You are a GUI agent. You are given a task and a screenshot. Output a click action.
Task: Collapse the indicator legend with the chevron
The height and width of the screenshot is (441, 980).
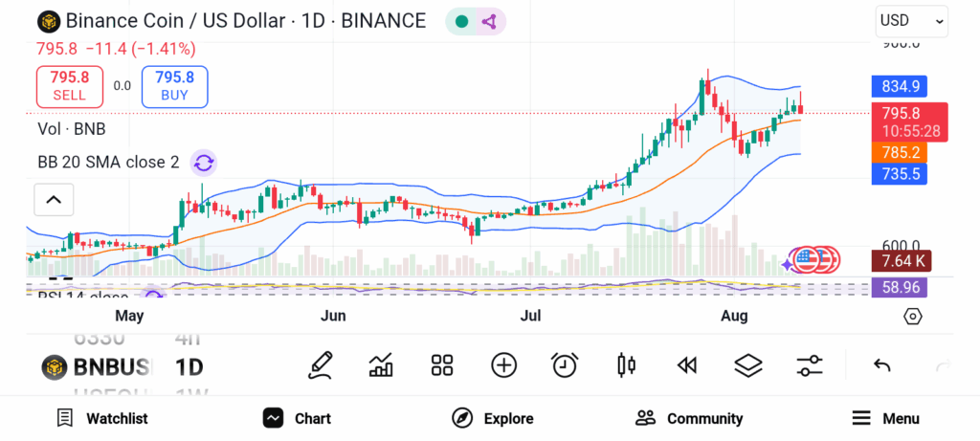click(54, 200)
